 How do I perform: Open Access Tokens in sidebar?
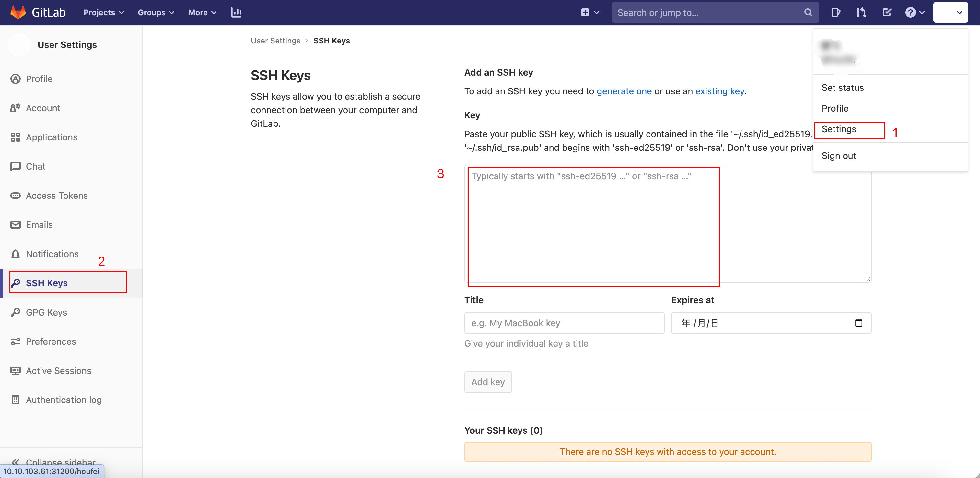click(56, 196)
